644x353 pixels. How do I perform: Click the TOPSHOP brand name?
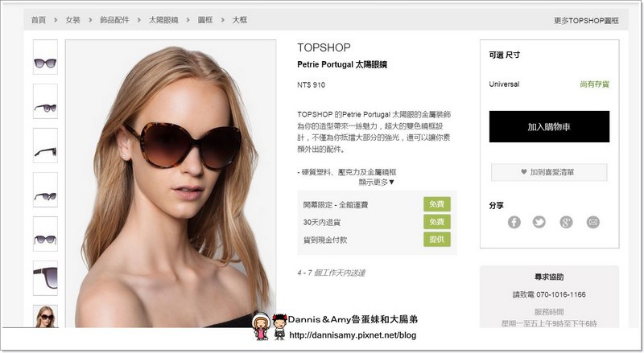pos(324,47)
